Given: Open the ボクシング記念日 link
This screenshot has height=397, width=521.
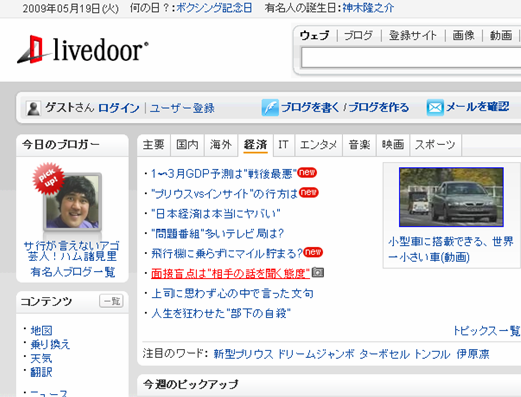Looking at the screenshot, I should point(214,8).
